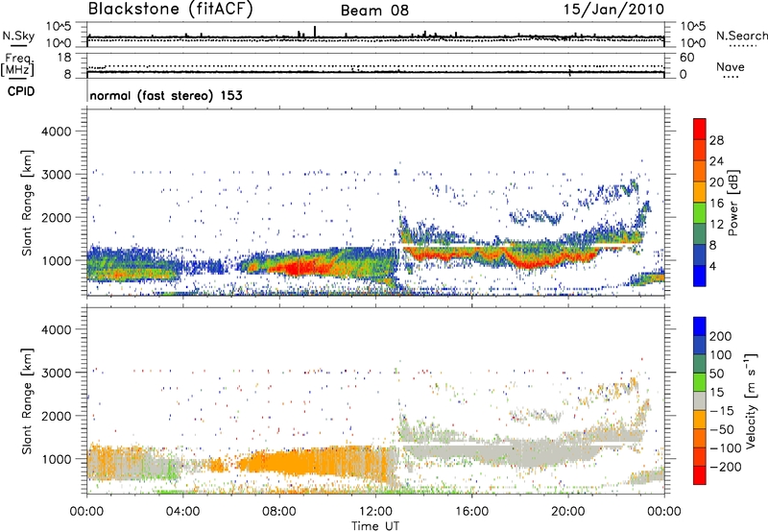Click the "Blackstone (fitACF)" plot title
This screenshot has height=532, width=768.
171,10
